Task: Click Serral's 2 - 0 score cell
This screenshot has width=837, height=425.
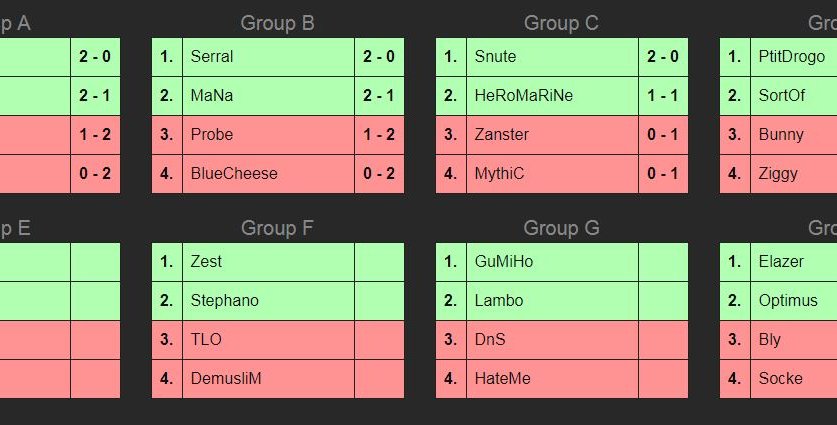Action: pos(379,57)
